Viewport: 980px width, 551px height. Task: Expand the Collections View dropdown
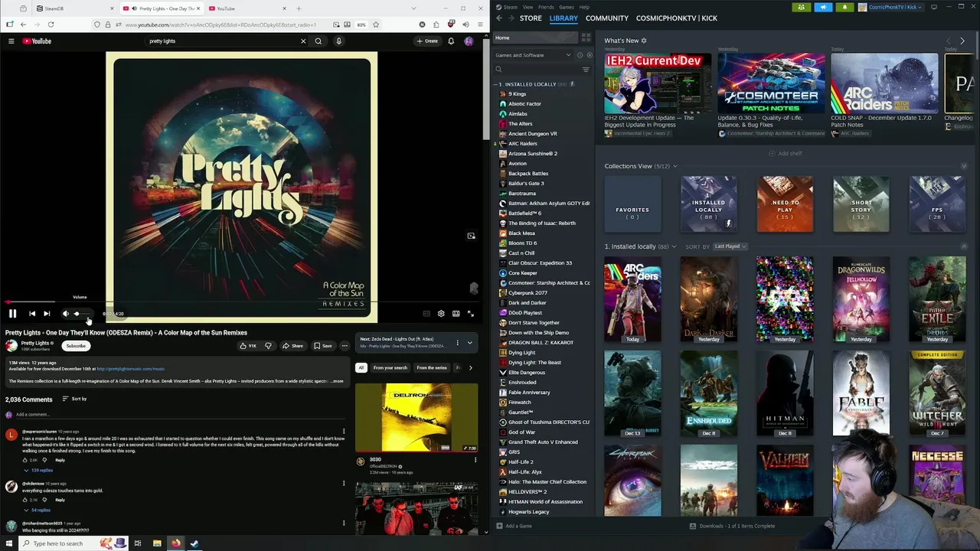[675, 166]
